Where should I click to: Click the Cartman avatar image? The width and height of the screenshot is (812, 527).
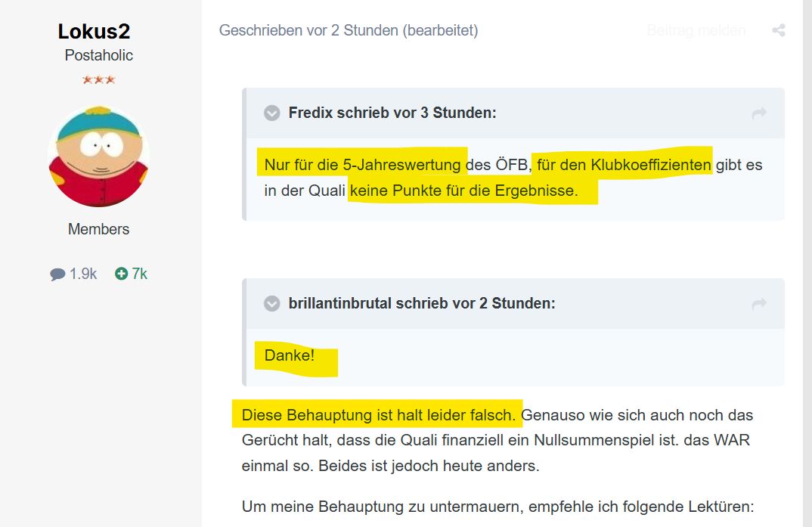click(x=99, y=157)
